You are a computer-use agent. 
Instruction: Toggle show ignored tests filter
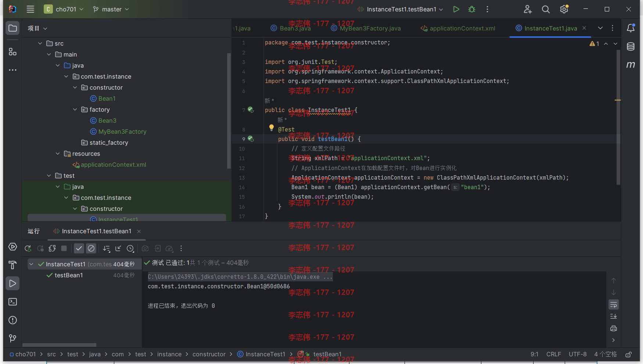pyautogui.click(x=91, y=249)
